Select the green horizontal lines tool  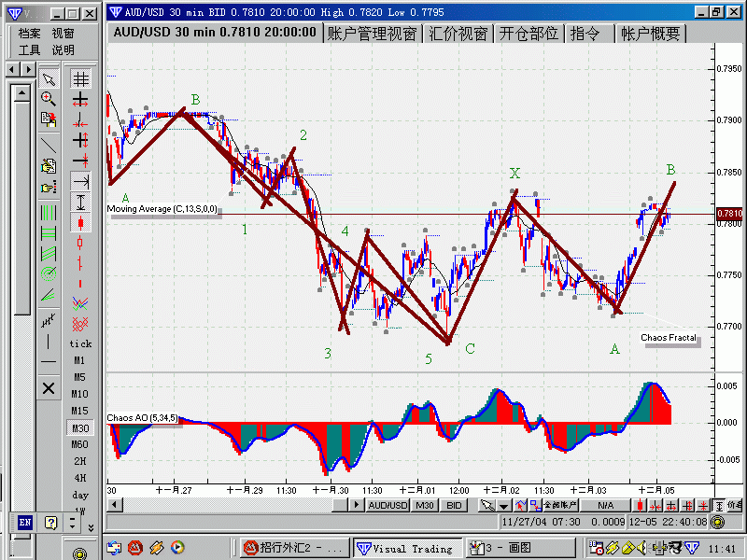tap(49, 232)
